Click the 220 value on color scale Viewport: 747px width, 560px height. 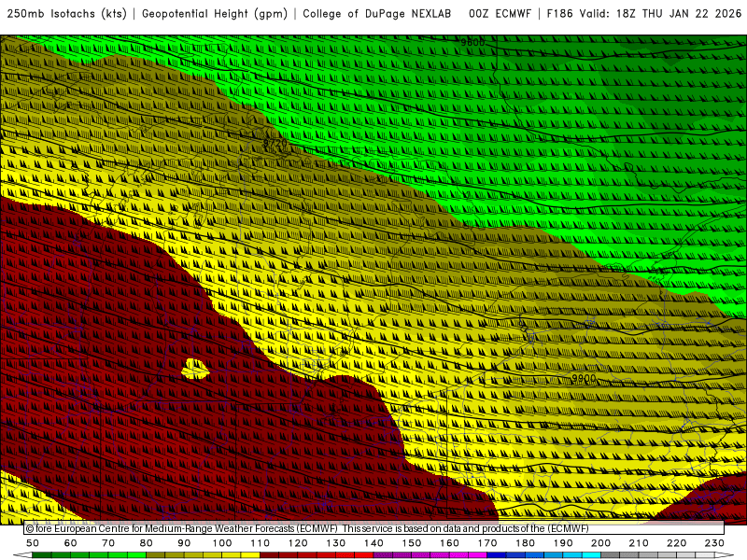click(676, 543)
